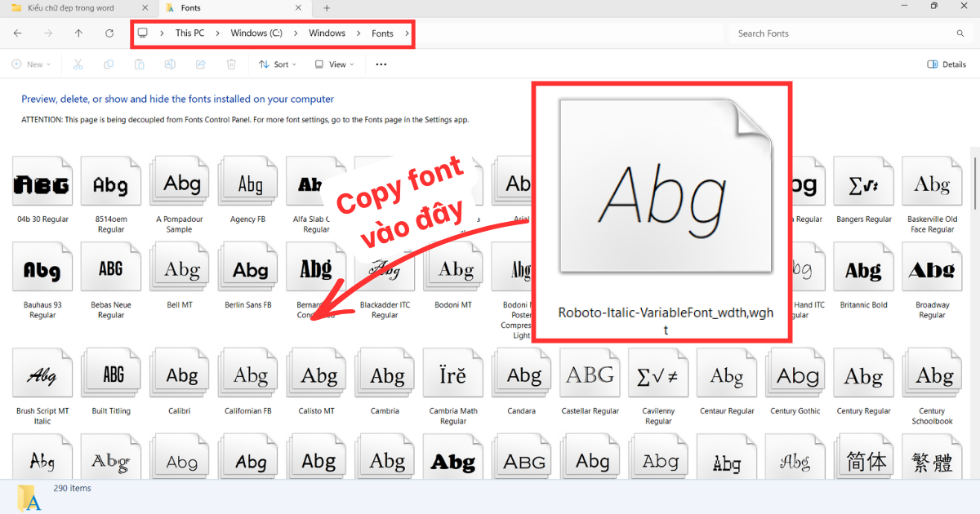
Task: Click the Rename icon in toolbar
Action: (170, 64)
